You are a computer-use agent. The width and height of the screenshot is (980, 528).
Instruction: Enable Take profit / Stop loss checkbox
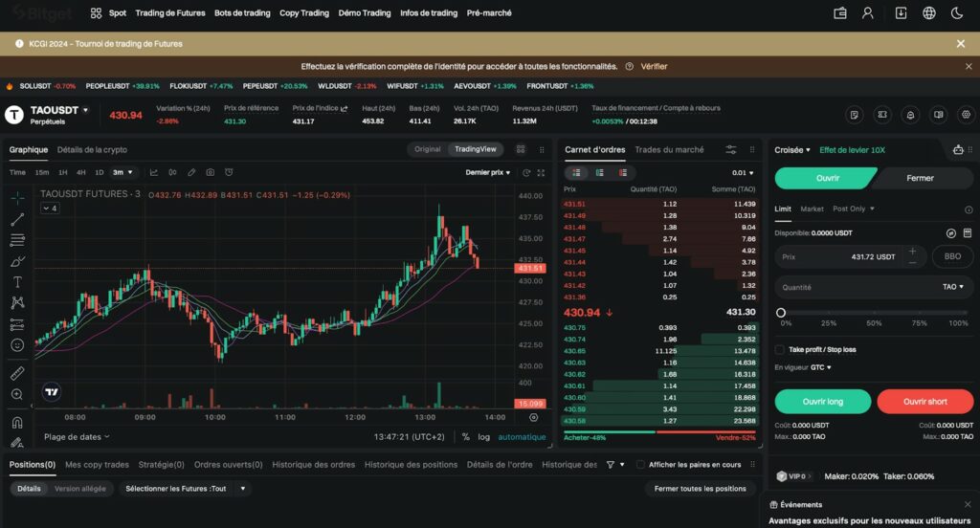[779, 349]
